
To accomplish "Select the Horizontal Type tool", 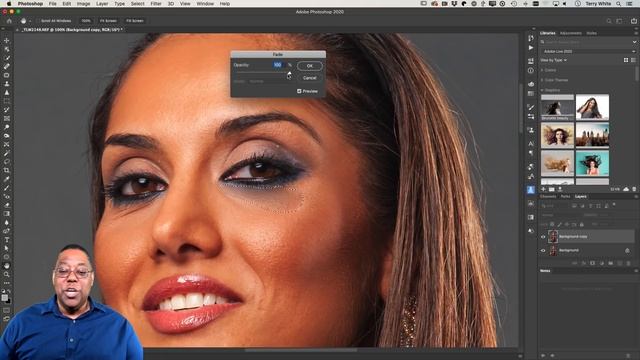I will [x=7, y=240].
